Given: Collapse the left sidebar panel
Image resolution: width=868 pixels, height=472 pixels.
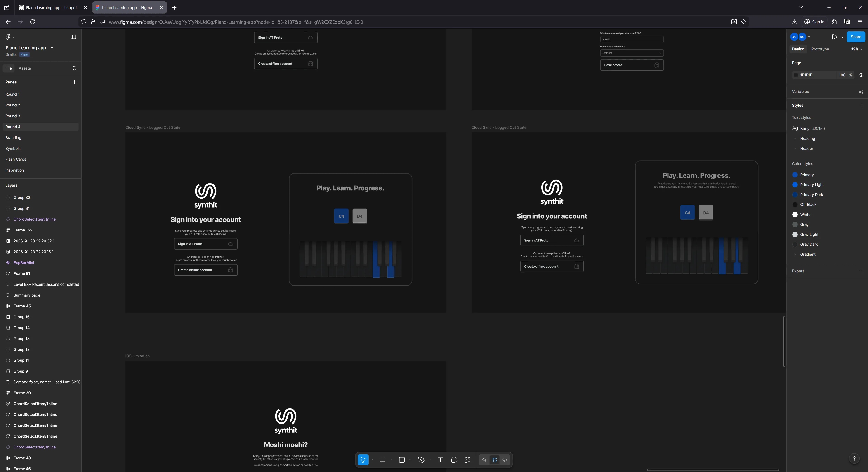Looking at the screenshot, I should click(x=73, y=37).
